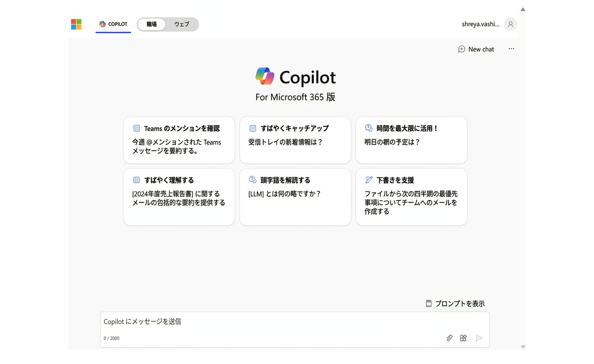The width and height of the screenshot is (594, 364).
Task: Click the send arrow icon
Action: point(479,338)
